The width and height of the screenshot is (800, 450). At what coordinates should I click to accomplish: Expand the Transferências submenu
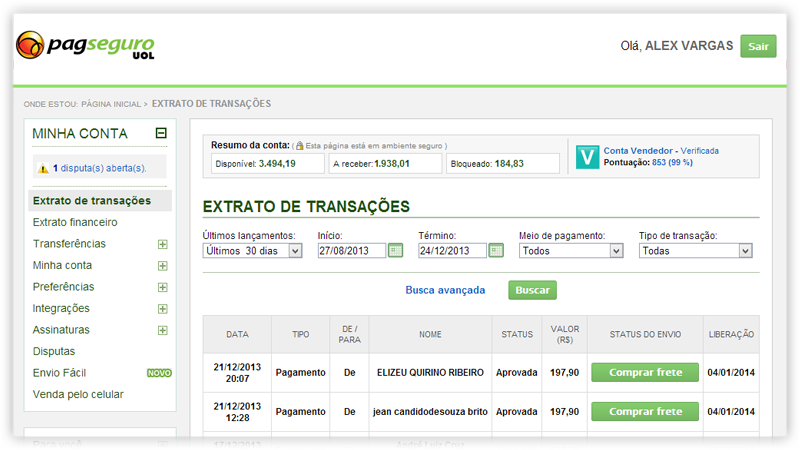[x=162, y=244]
